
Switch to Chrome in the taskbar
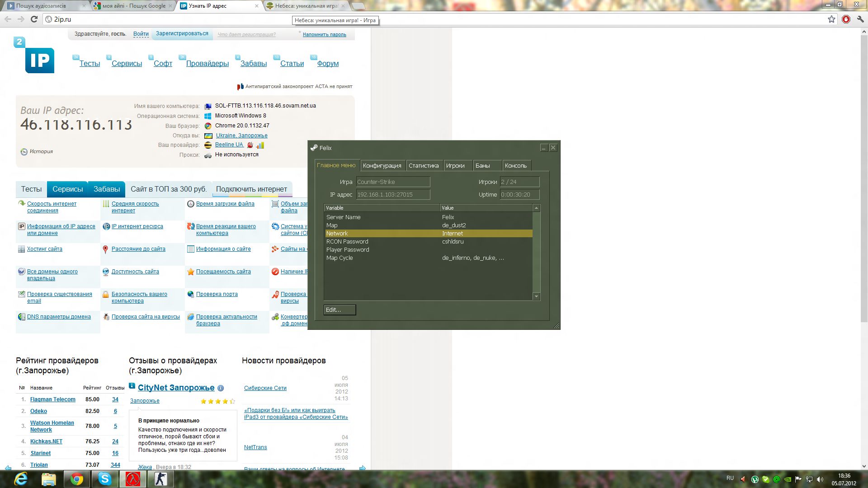tap(76, 479)
